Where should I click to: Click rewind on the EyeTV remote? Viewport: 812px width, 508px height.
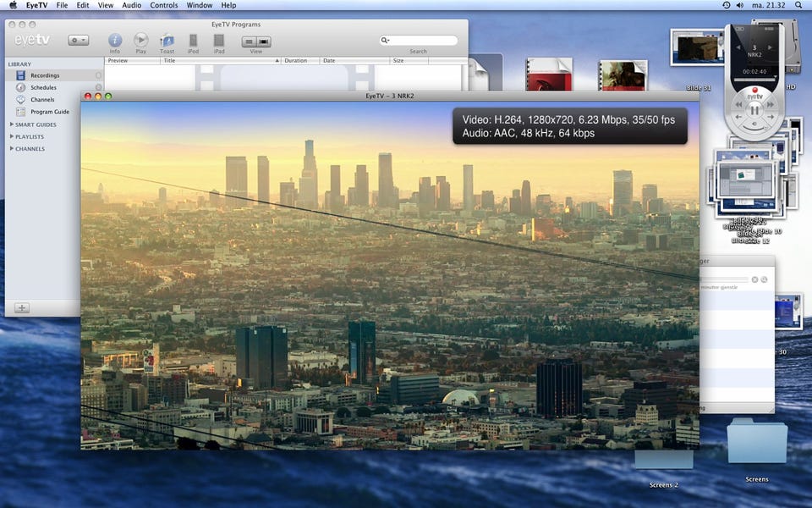738,106
